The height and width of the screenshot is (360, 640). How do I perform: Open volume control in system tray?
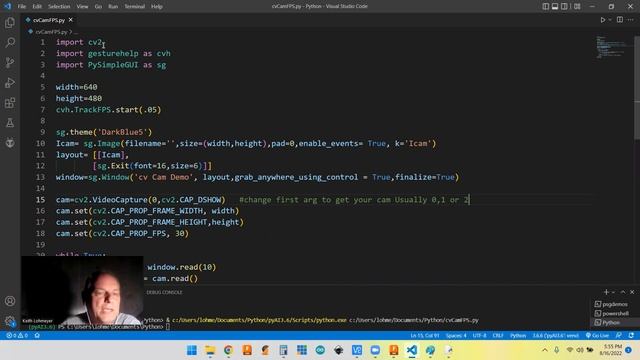pos(580,350)
